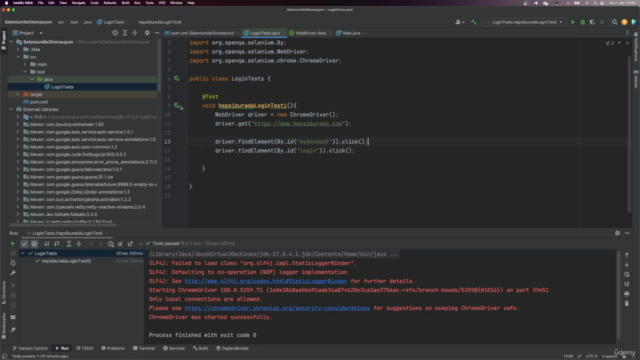Open the hepsiburada.com URL in code
Screen dimensions: 640x360
tap(298, 124)
